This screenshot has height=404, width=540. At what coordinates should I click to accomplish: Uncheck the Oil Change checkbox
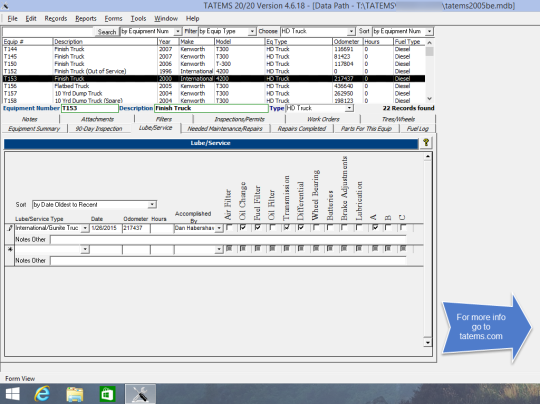pos(243,228)
